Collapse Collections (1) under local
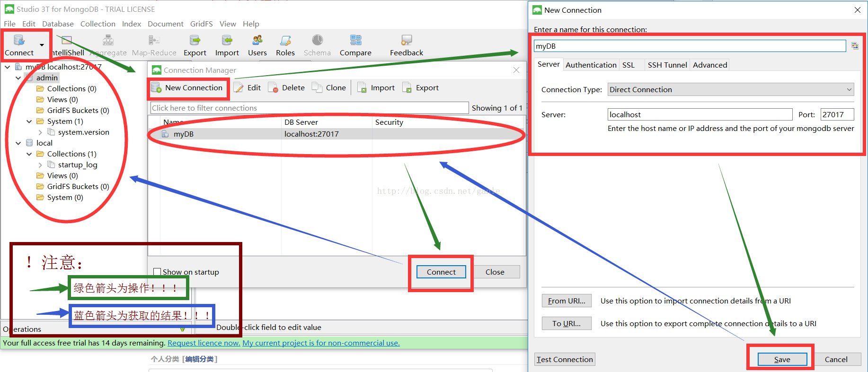 pos(29,154)
